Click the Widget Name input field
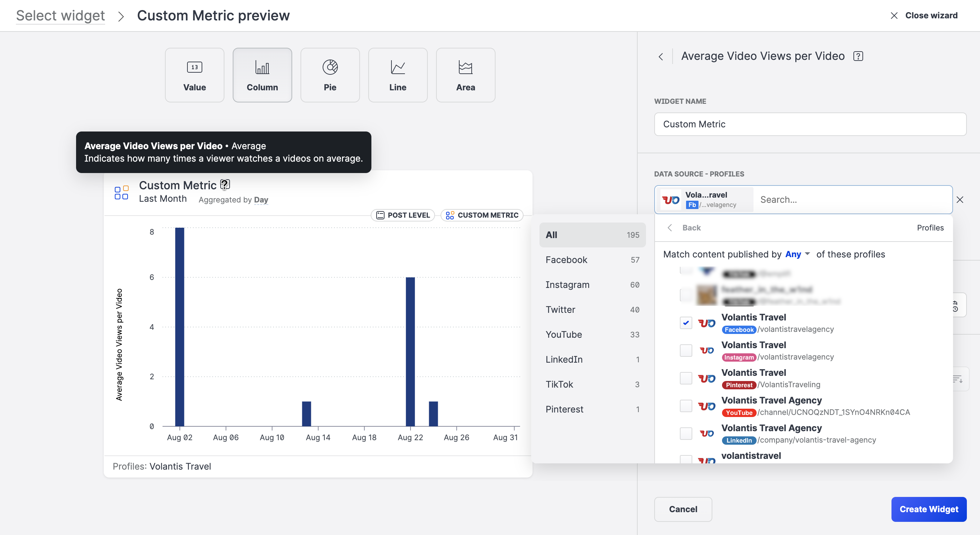This screenshot has height=535, width=980. tap(810, 124)
